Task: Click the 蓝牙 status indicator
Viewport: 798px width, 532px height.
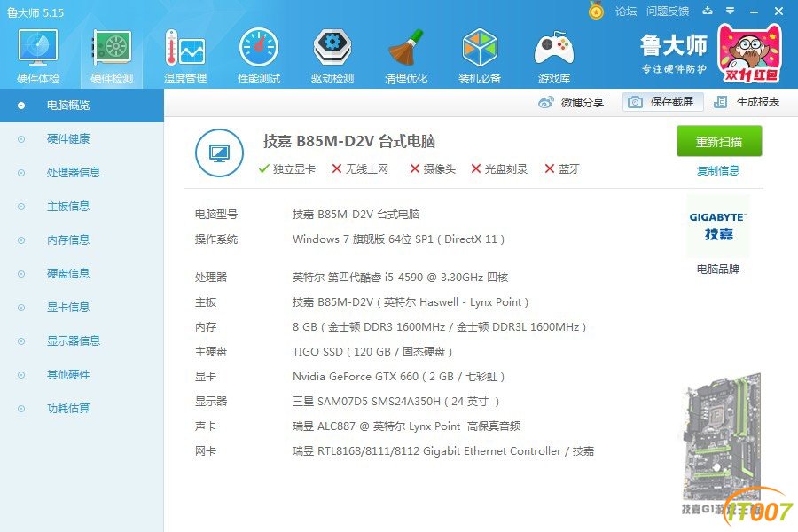Action: pyautogui.click(x=562, y=169)
